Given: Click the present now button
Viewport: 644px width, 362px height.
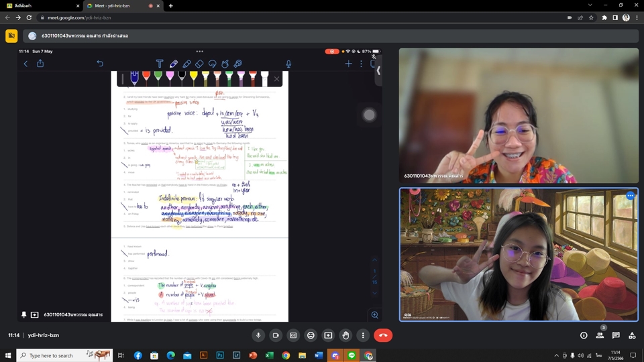Looking at the screenshot, I should coord(328,335).
